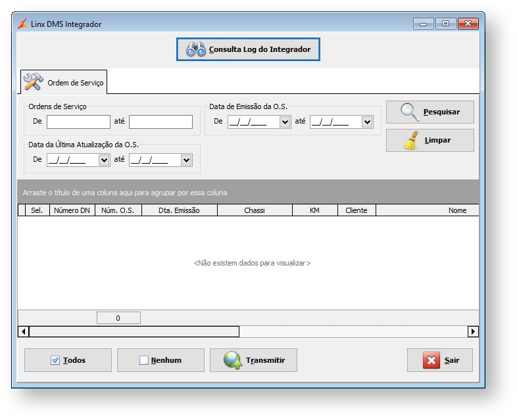The height and width of the screenshot is (420, 517).
Task: Sort by the Cliente column header
Action: coord(357,210)
